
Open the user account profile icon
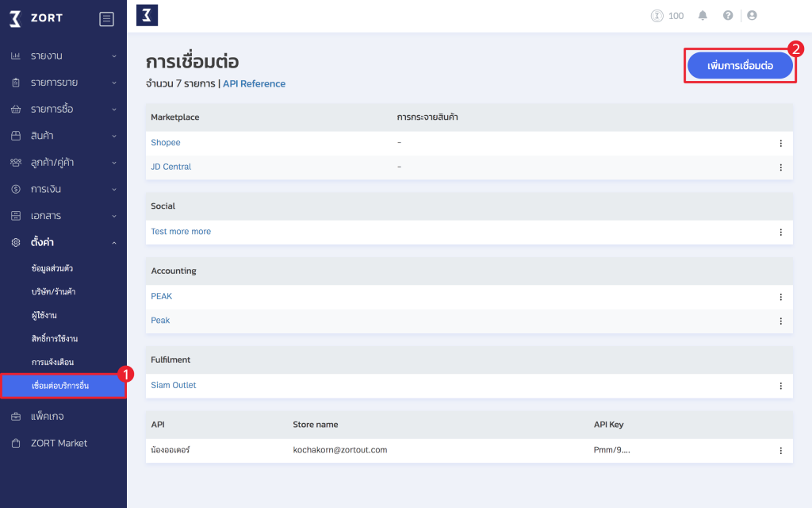752,16
